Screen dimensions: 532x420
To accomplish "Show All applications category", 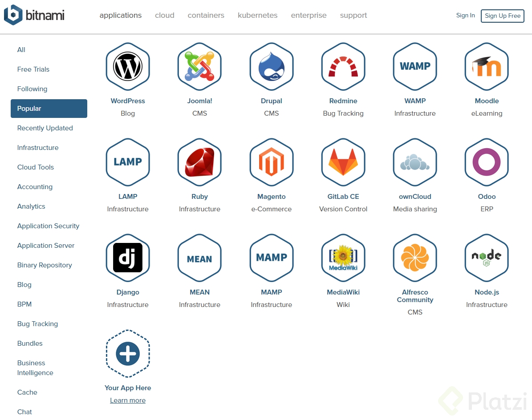I will click(x=21, y=50).
